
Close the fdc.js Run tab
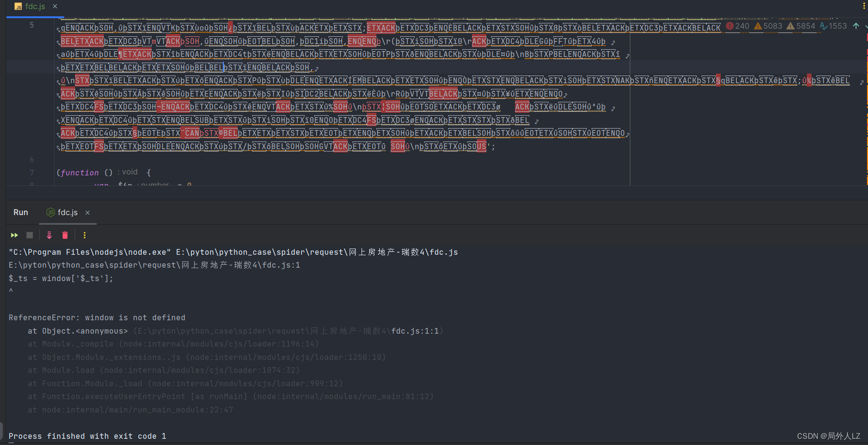[88, 213]
